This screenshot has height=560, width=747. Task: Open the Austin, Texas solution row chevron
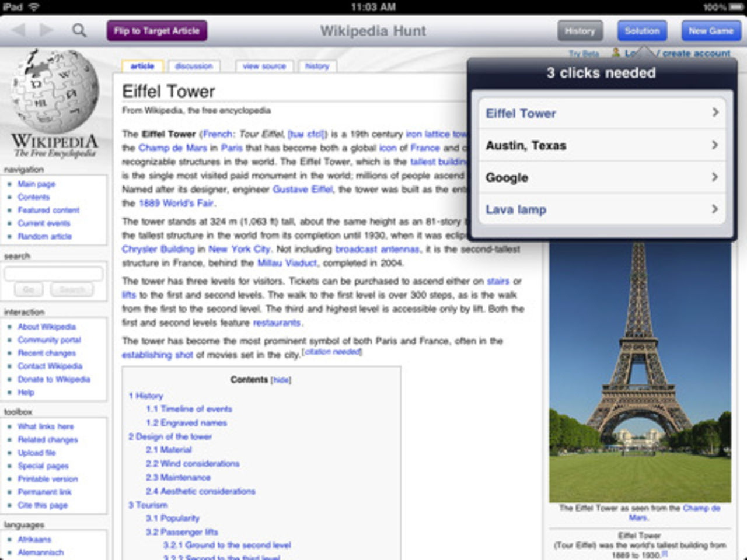tap(715, 145)
